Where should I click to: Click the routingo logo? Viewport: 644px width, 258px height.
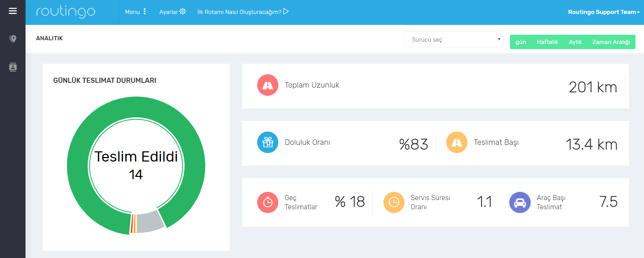(66, 12)
